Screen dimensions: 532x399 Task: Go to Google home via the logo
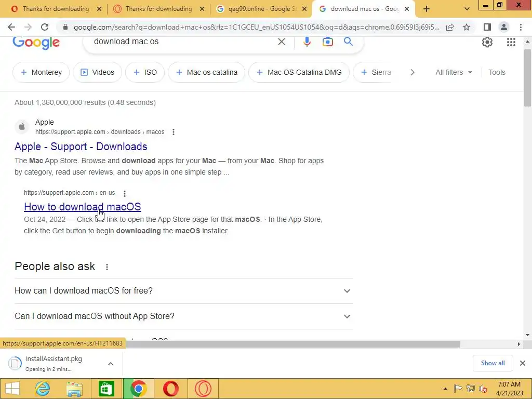pos(36,43)
